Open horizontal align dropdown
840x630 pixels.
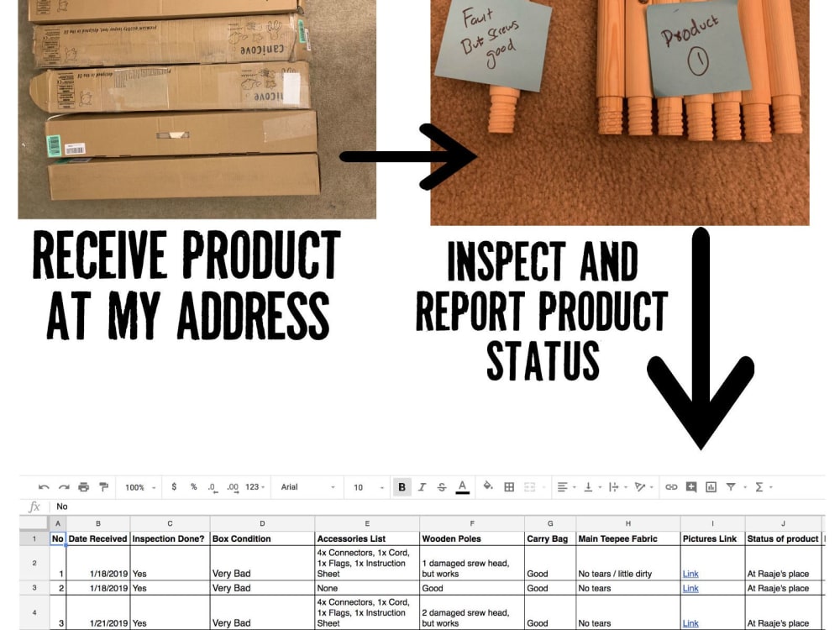coord(565,487)
